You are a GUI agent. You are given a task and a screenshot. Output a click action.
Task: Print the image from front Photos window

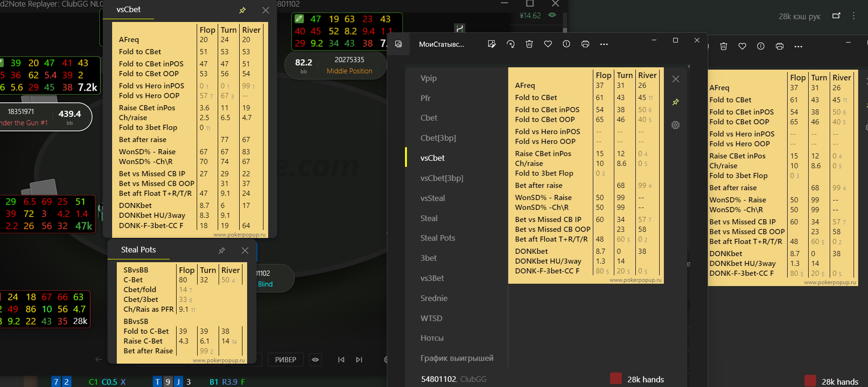coord(585,44)
